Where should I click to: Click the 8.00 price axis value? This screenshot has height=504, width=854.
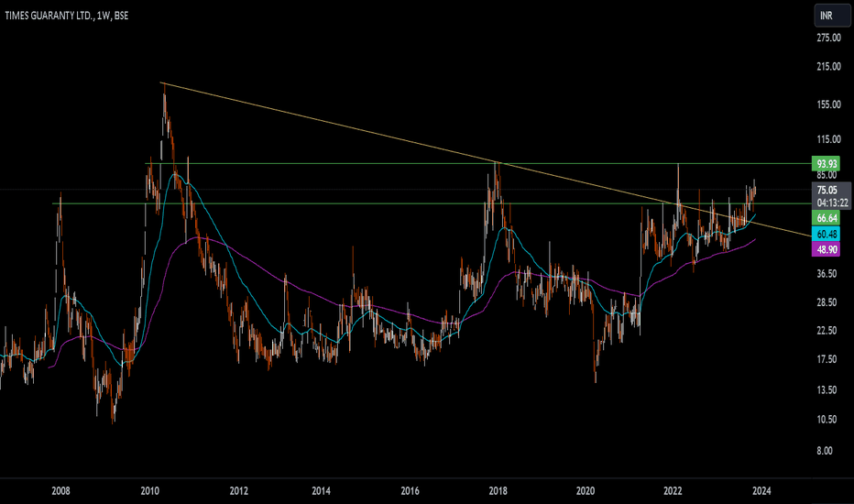tap(824, 451)
